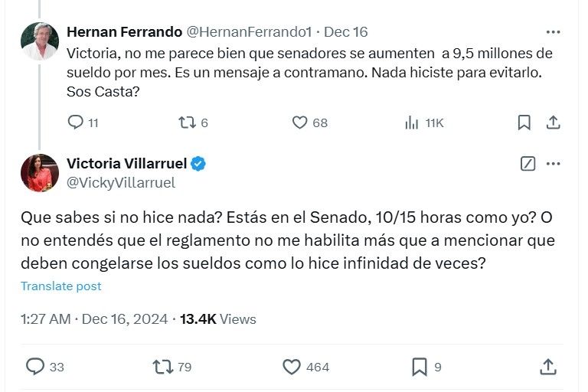This screenshot has height=392, width=588.
Task: View analytics of Hernan Ferrando's tweet
Action: point(411,122)
